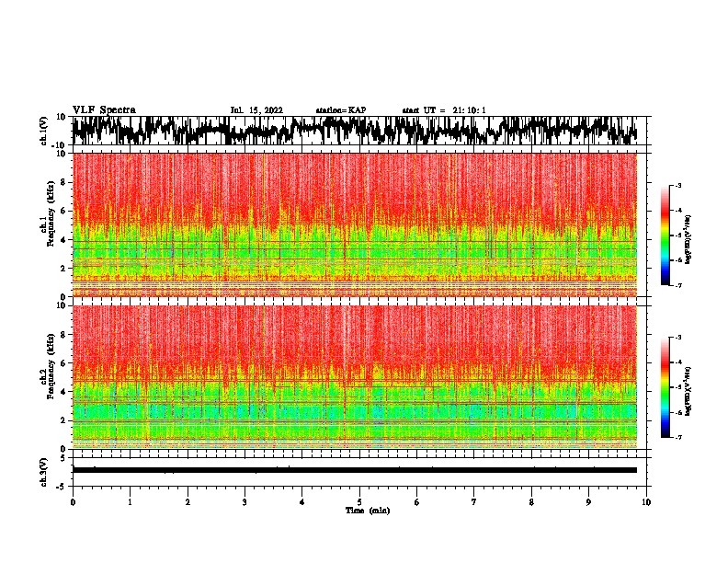Click the ch.1 spectrogram color scale bar
This screenshot has height=563, width=728.
click(x=665, y=236)
